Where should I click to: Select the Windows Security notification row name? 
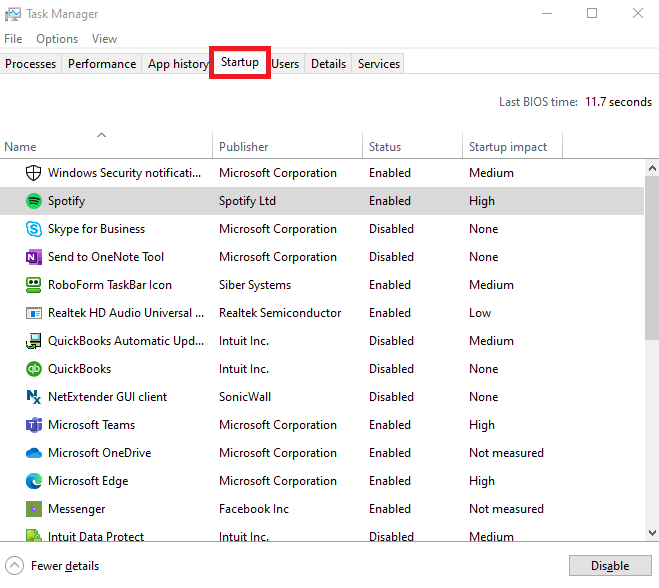(124, 173)
